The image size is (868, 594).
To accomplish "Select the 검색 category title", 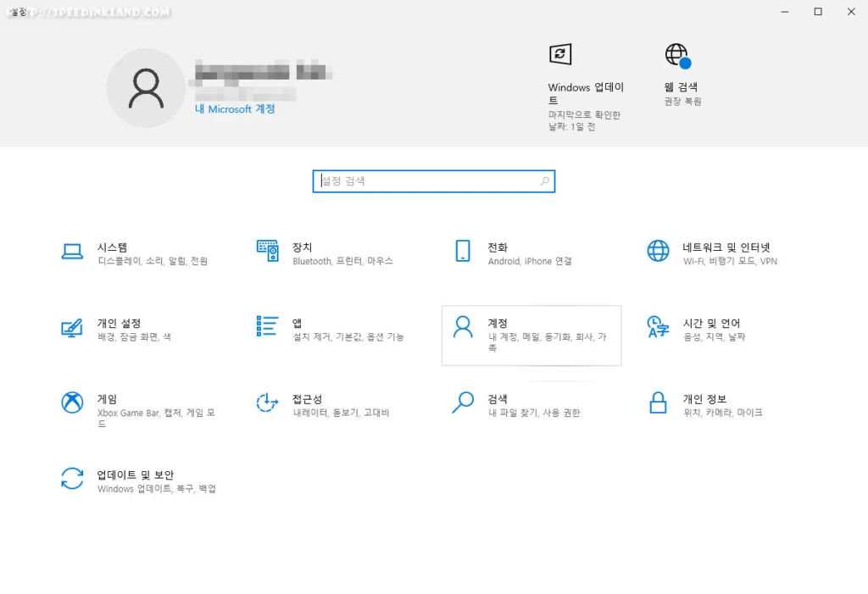I will 498,399.
